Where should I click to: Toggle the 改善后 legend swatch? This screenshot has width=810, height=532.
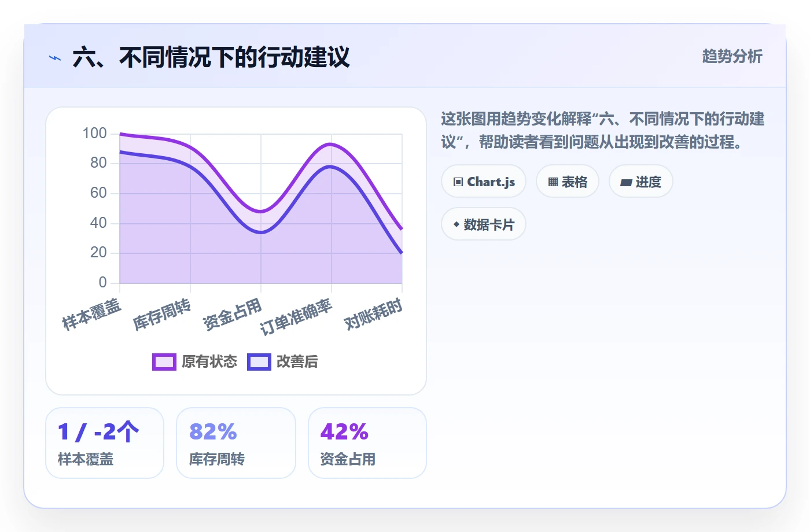(259, 361)
